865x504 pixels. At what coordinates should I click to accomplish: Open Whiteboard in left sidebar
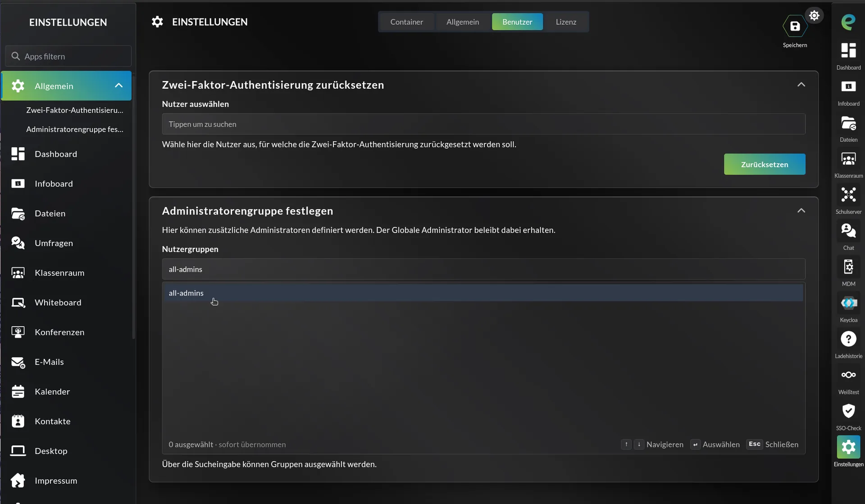[67, 303]
